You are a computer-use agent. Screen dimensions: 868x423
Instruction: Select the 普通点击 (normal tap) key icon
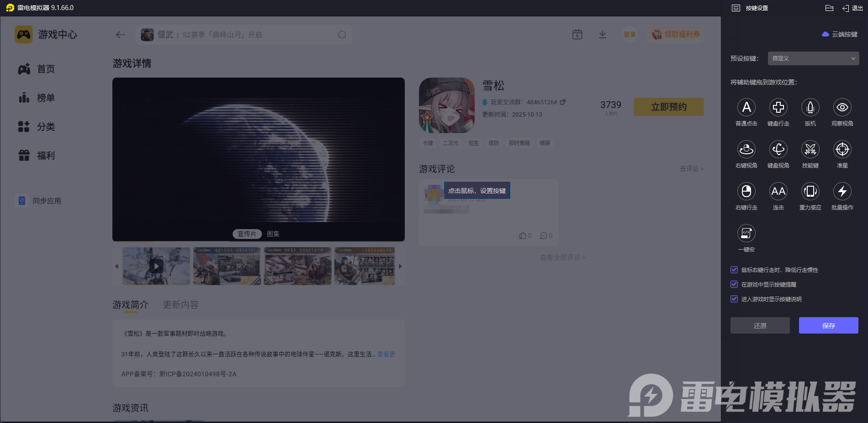click(746, 108)
